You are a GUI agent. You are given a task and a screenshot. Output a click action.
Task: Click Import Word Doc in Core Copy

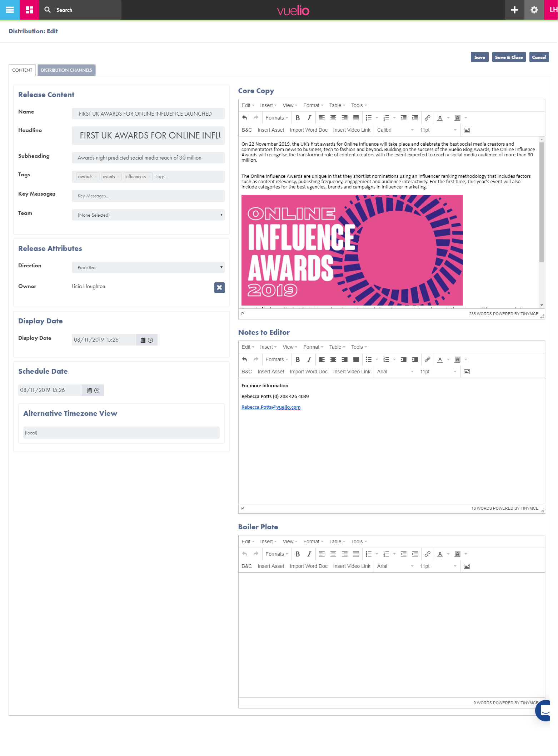(x=309, y=130)
